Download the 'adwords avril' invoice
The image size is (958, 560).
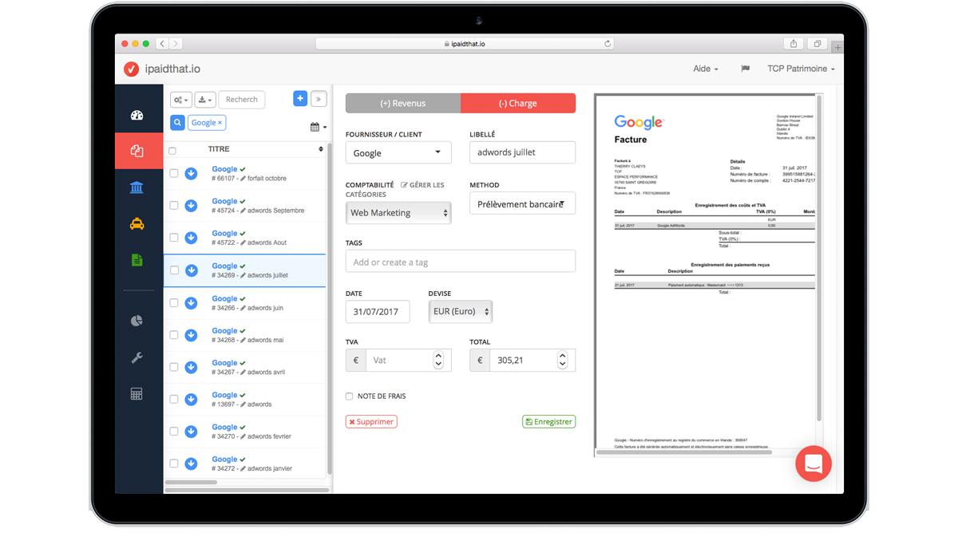click(x=191, y=367)
